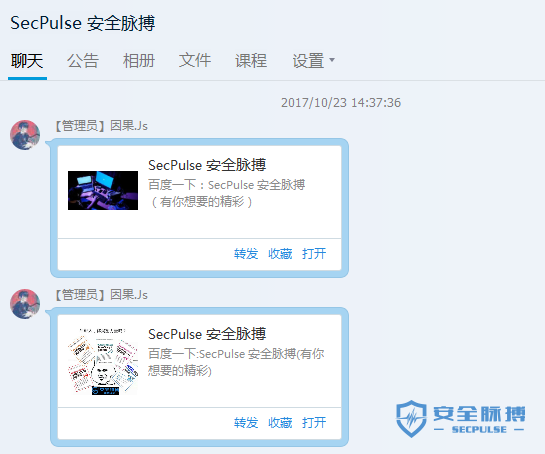Click 因果.Js avatar on first message
The height and width of the screenshot is (454, 545).
(x=25, y=135)
